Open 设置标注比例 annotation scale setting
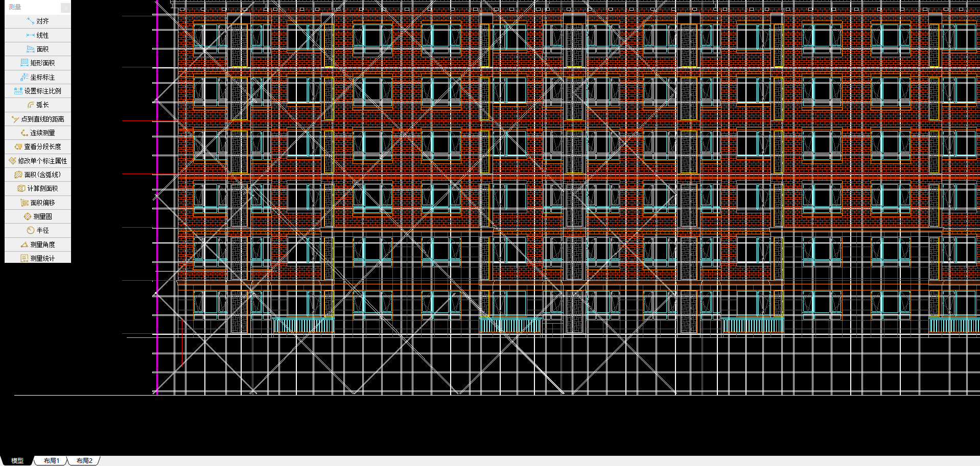Viewport: 980px width, 466px height. 38,91
